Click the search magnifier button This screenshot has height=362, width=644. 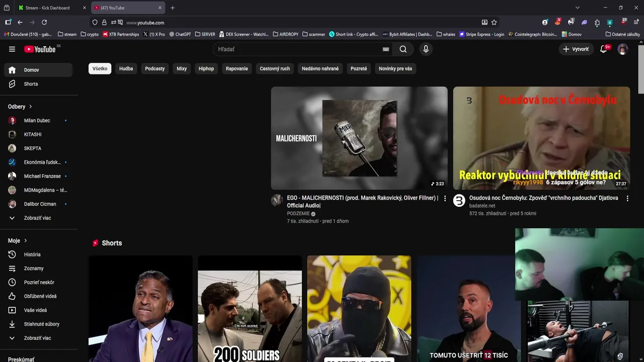(403, 49)
